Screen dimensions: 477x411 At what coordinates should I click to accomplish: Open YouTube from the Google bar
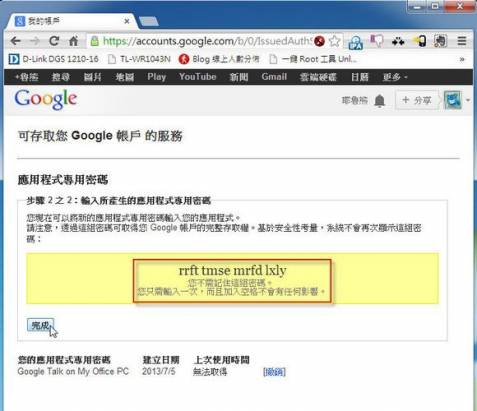tap(198, 77)
